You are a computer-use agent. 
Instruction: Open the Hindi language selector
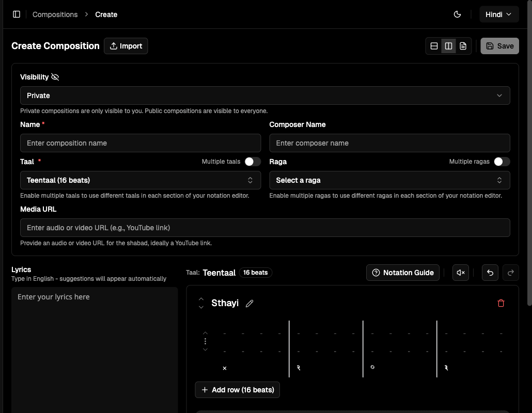(498, 14)
